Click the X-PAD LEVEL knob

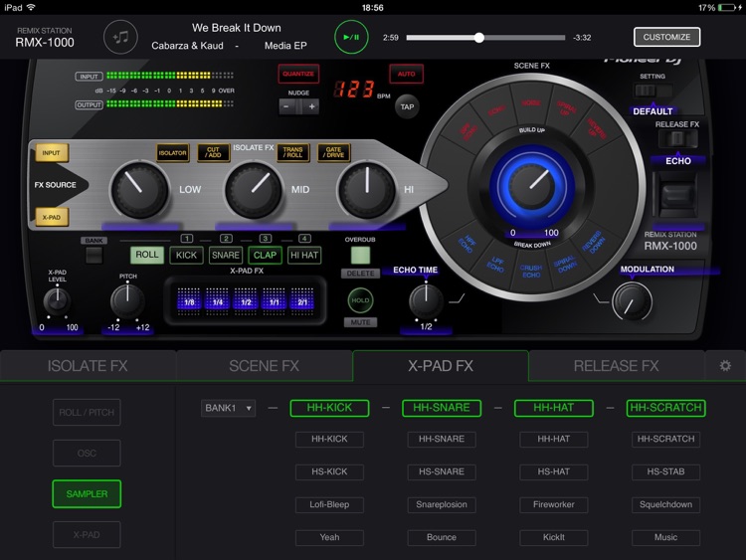click(x=57, y=301)
